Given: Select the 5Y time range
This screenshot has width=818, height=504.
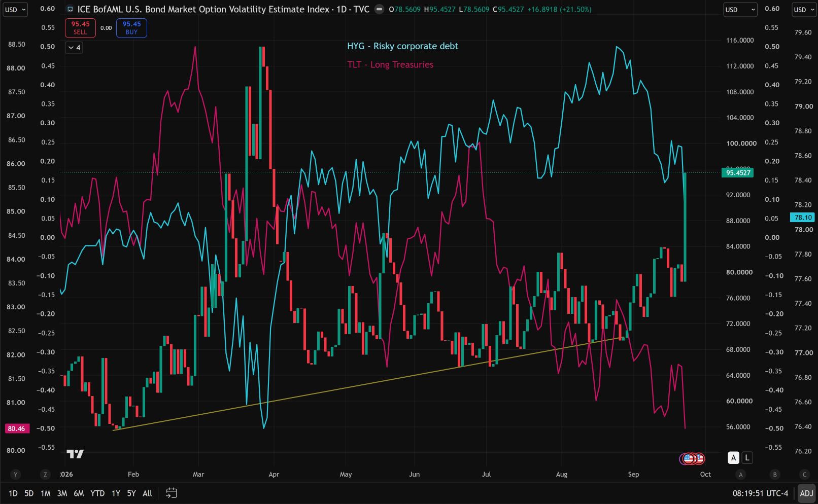Looking at the screenshot, I should click(131, 493).
